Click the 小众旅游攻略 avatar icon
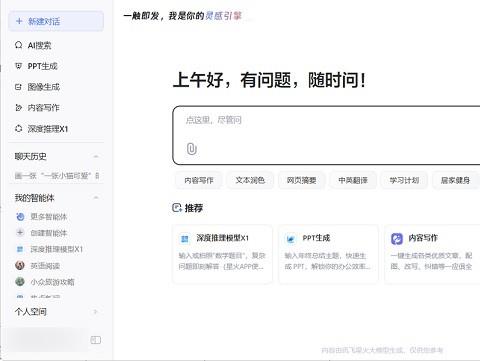Image resolution: width=480 pixels, height=361 pixels. [20, 282]
